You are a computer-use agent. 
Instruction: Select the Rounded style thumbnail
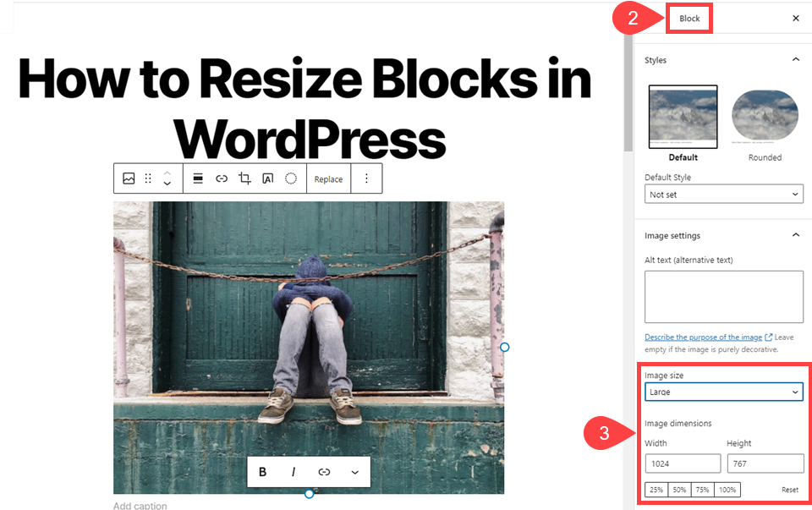click(764, 116)
